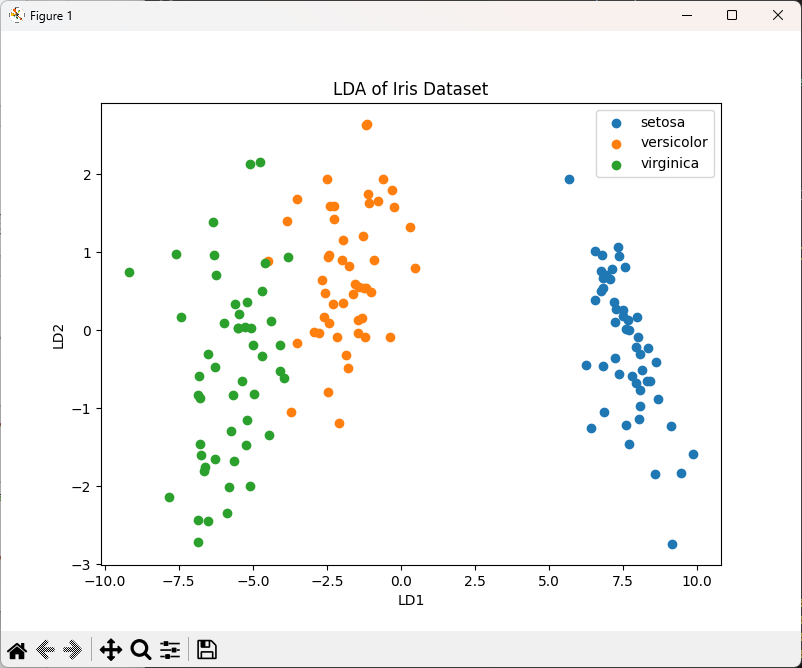Image resolution: width=802 pixels, height=668 pixels.
Task: Select the versicolor legend label text
Action: (x=672, y=143)
